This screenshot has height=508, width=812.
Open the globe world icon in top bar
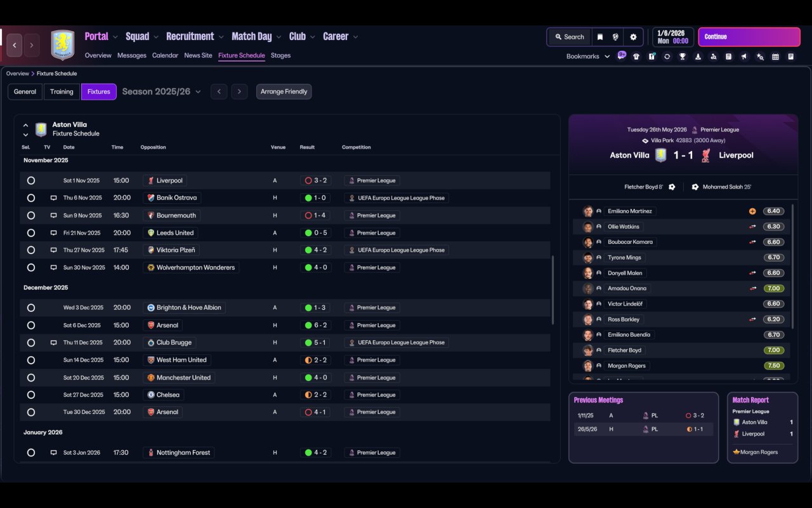[x=615, y=37]
